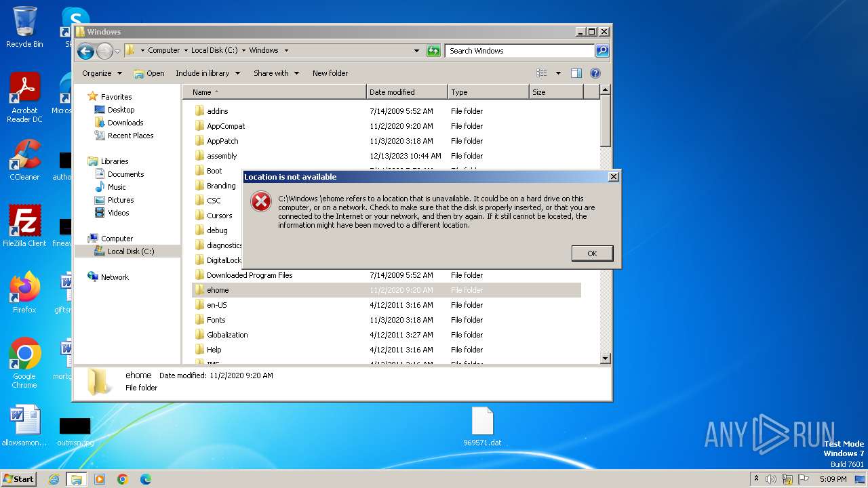Image resolution: width=868 pixels, height=488 pixels.
Task: Open the address bar history dropdown
Action: [416, 51]
